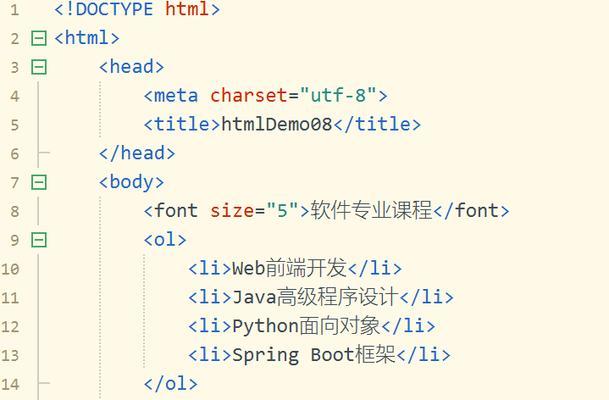
Task: Collapse the body section fold marker
Action: coord(39,183)
